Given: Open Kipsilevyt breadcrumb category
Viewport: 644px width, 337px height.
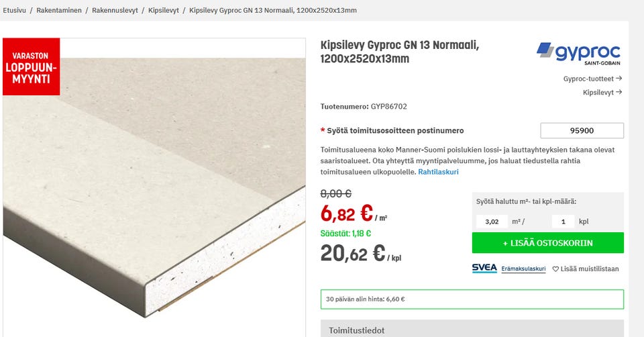Looking at the screenshot, I should (x=164, y=10).
